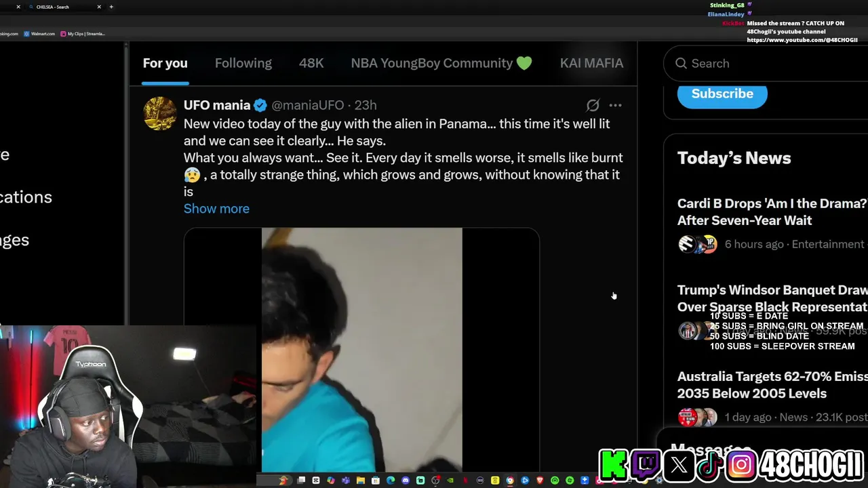The height and width of the screenshot is (488, 868).
Task: Click the purple Twitch logo in overlay
Action: [646, 465]
